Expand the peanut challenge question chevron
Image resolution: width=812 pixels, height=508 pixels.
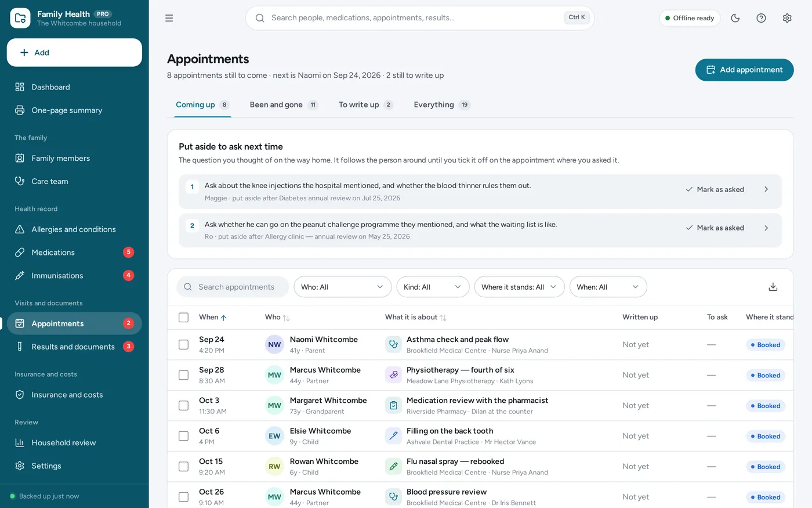(766, 228)
